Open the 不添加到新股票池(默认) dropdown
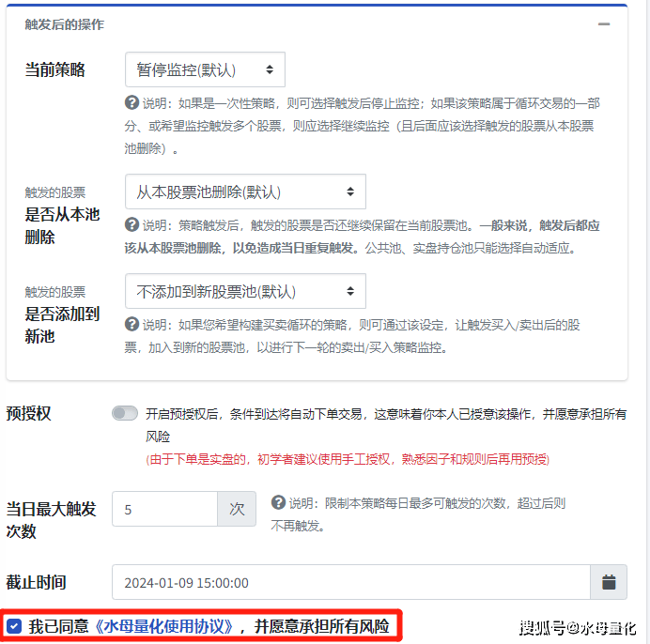Viewport: 650px width, 644px height. coord(245,291)
